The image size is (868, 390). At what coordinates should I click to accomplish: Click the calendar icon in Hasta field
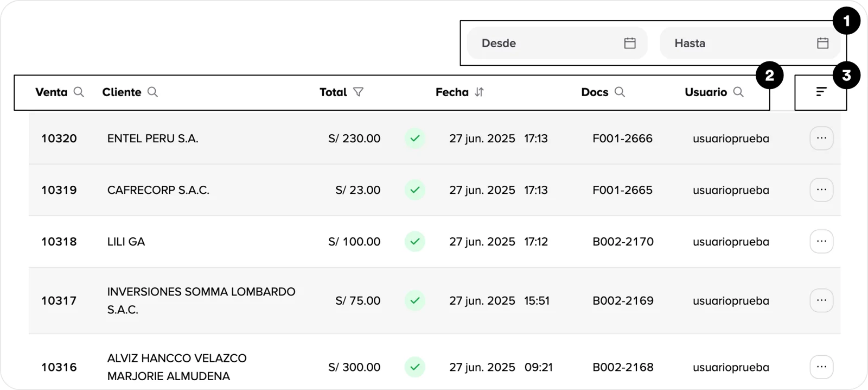[822, 43]
